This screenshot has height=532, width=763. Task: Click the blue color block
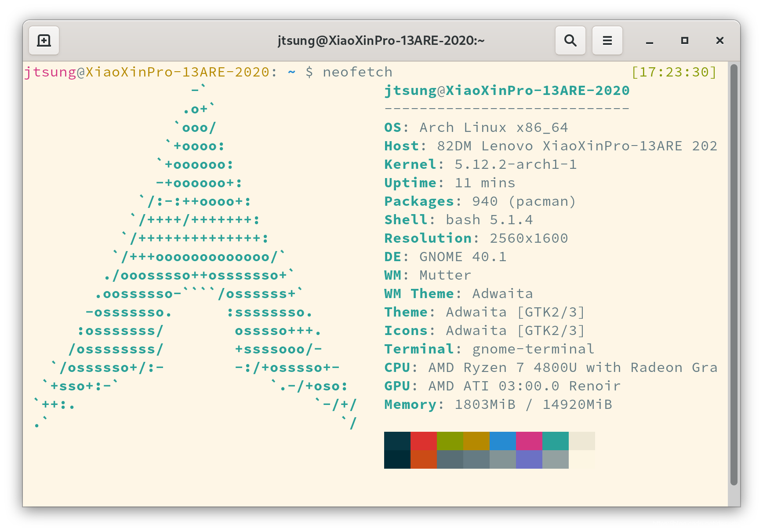[x=503, y=441]
